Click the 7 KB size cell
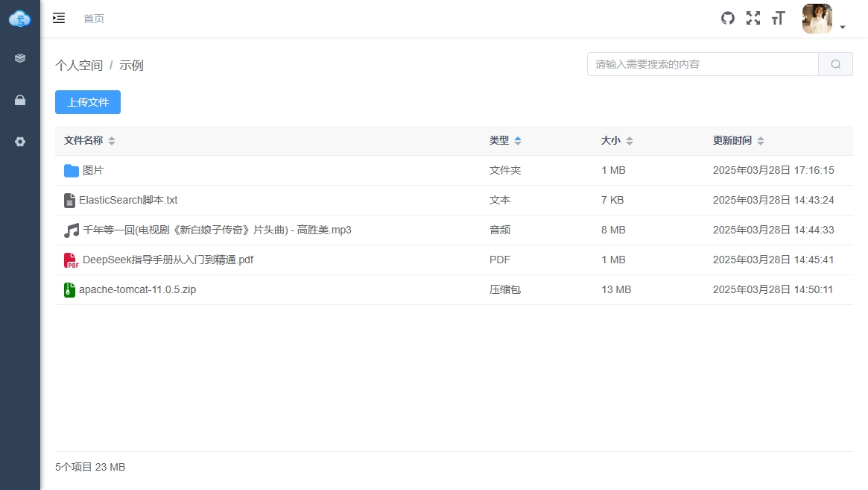868x490 pixels. [x=612, y=200]
